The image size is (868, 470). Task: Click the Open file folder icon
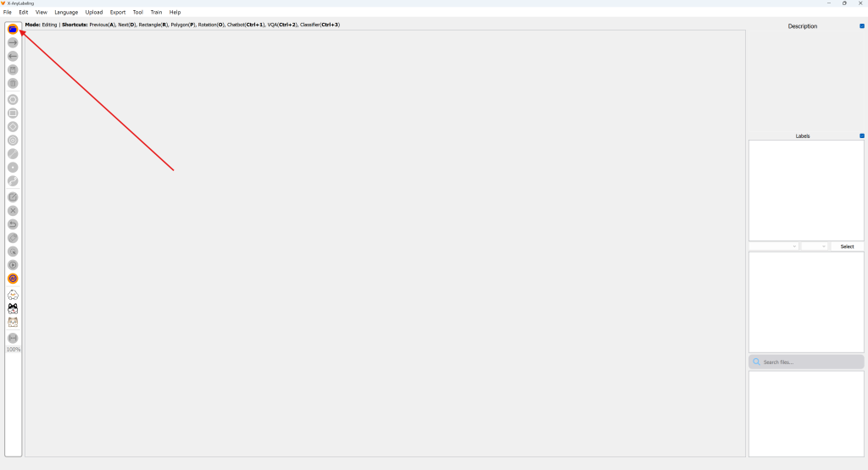(13, 29)
